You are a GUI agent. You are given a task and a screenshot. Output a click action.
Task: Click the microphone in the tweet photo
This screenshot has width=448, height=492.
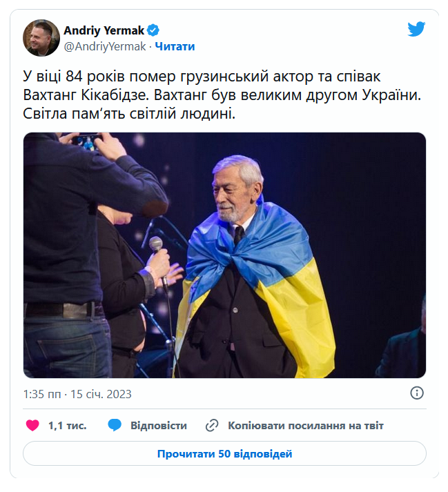point(157,246)
